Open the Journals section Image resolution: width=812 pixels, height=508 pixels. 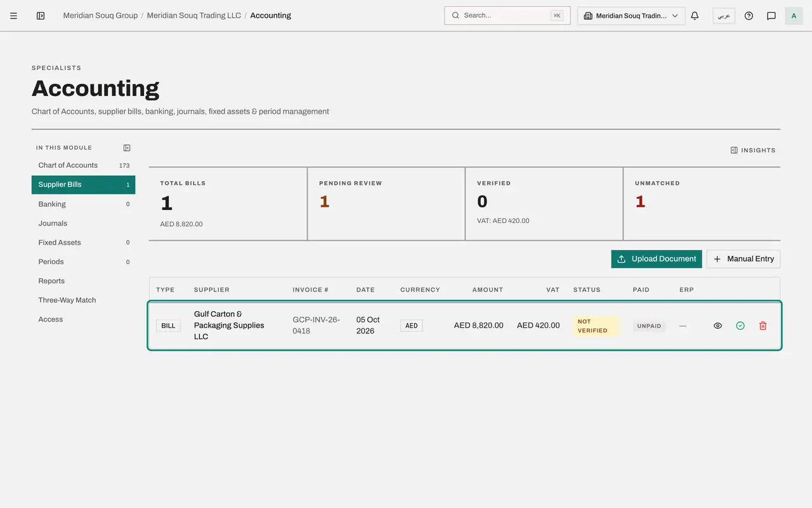[83, 224]
